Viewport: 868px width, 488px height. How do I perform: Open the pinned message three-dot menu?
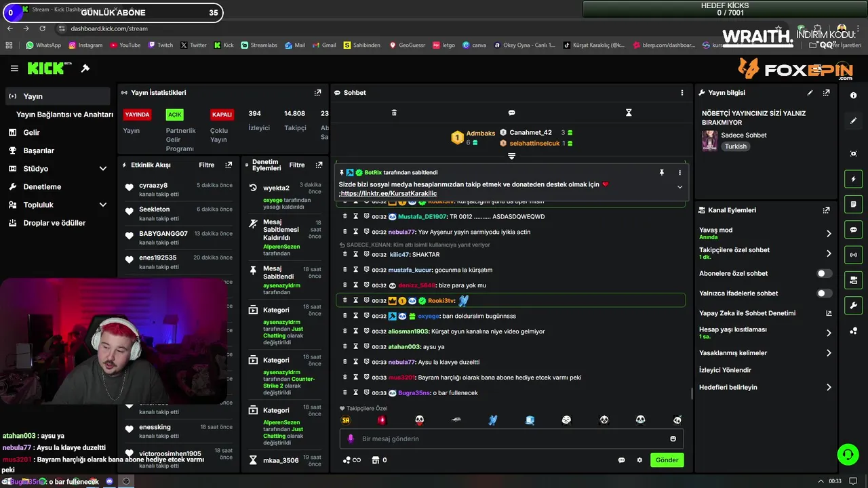click(x=679, y=173)
